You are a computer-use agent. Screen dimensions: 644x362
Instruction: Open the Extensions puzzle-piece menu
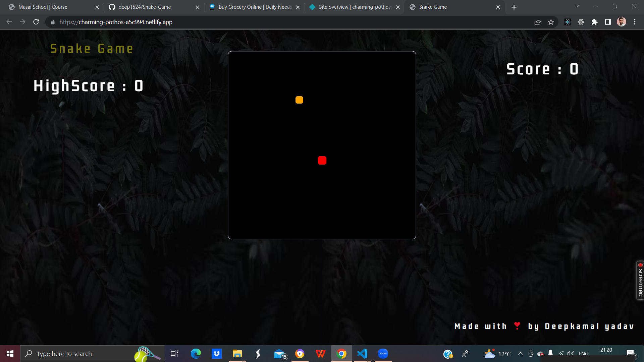tap(595, 22)
